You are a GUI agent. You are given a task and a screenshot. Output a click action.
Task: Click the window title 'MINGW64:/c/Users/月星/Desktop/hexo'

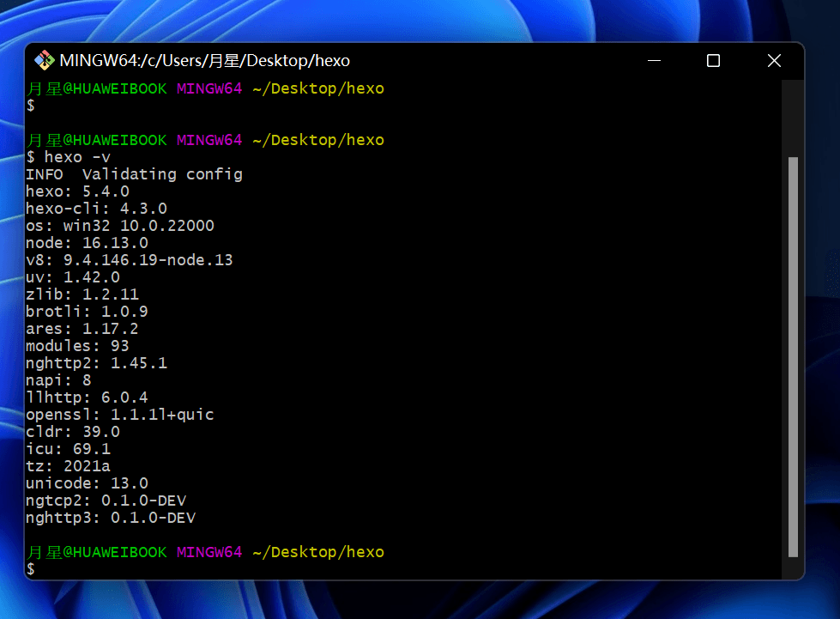pyautogui.click(x=205, y=61)
